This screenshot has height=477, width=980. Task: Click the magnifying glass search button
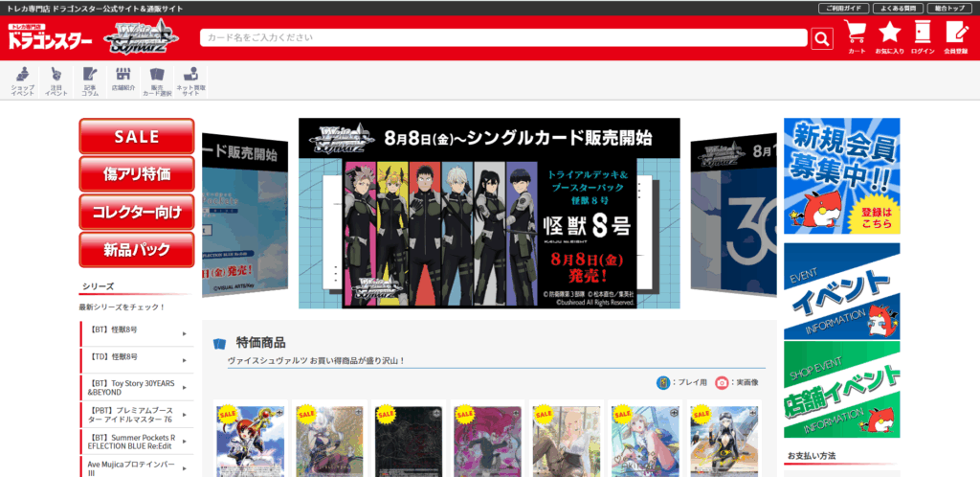point(822,38)
